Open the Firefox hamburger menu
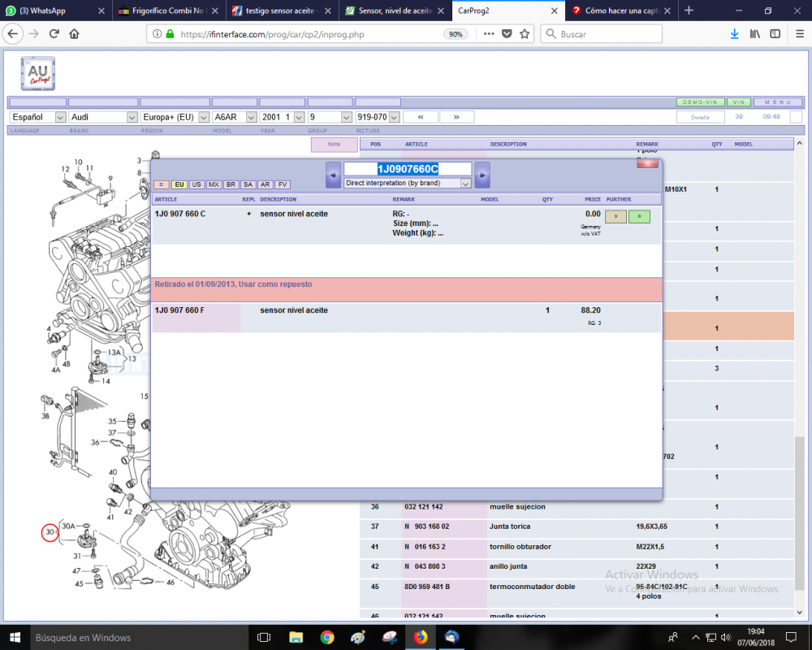Image resolution: width=812 pixels, height=650 pixels. (x=800, y=34)
